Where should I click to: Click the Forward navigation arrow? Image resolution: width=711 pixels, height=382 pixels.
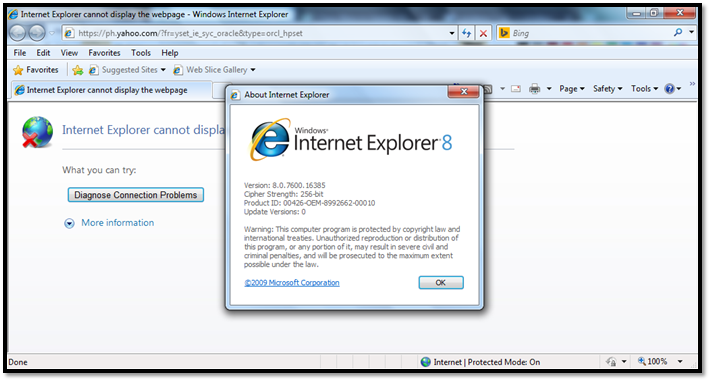[x=37, y=33]
